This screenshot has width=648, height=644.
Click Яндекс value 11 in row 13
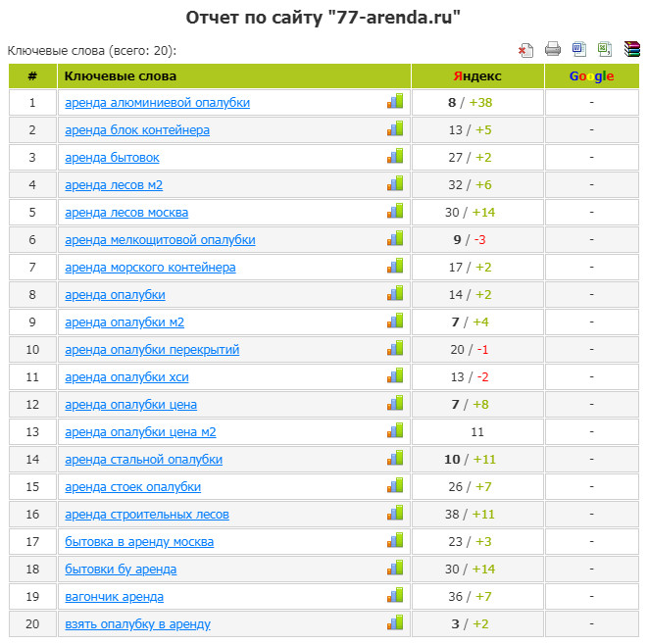(x=477, y=432)
